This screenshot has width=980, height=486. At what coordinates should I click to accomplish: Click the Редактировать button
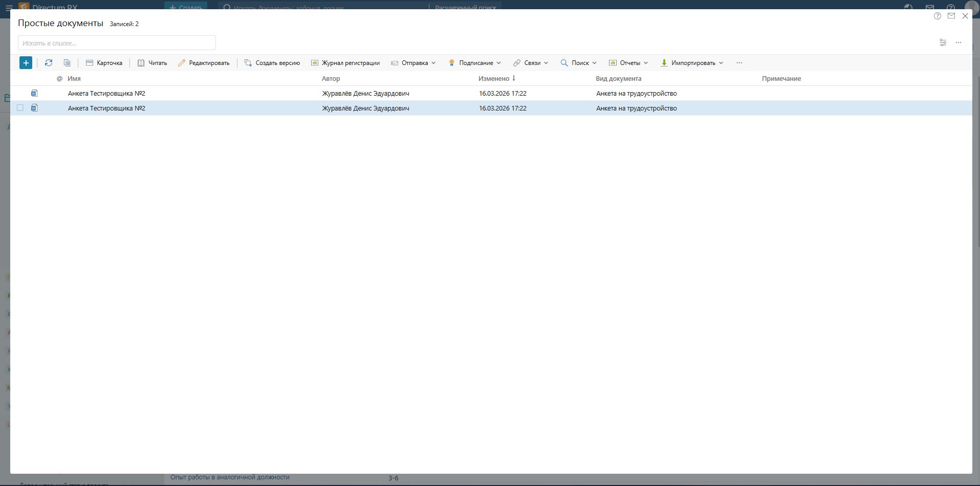pyautogui.click(x=204, y=63)
